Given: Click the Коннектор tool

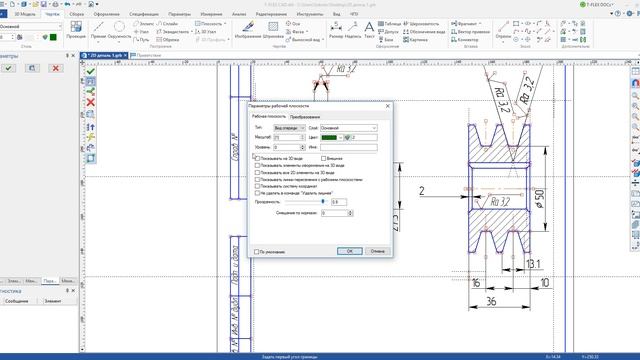Looking at the screenshot, I should pyautogui.click(x=464, y=40).
